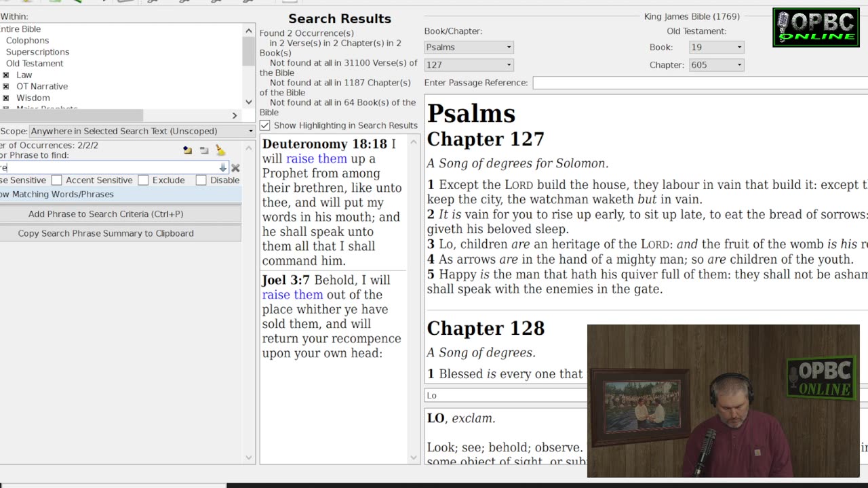Click verse 5 starting Happy is the man
This screenshot has height=488, width=868.
point(647,281)
